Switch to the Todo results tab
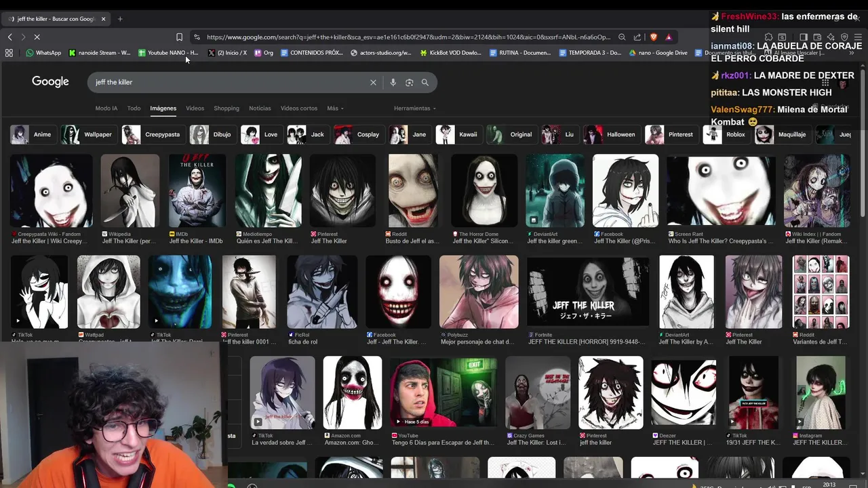868x488 pixels. click(x=134, y=108)
